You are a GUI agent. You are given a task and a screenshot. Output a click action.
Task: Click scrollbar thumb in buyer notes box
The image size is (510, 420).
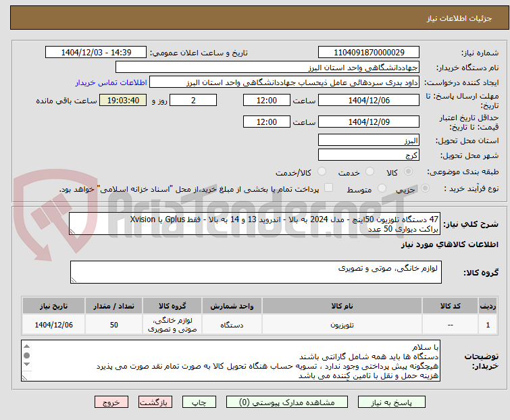click(26, 356)
